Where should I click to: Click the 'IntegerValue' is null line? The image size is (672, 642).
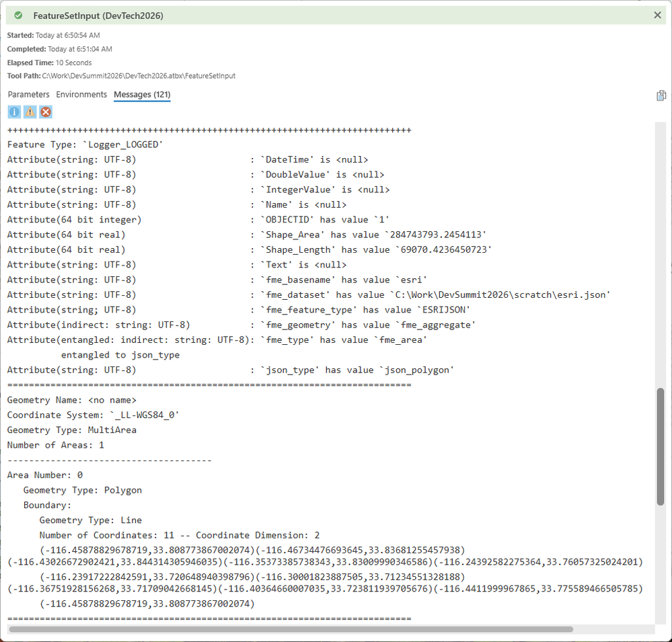click(198, 190)
